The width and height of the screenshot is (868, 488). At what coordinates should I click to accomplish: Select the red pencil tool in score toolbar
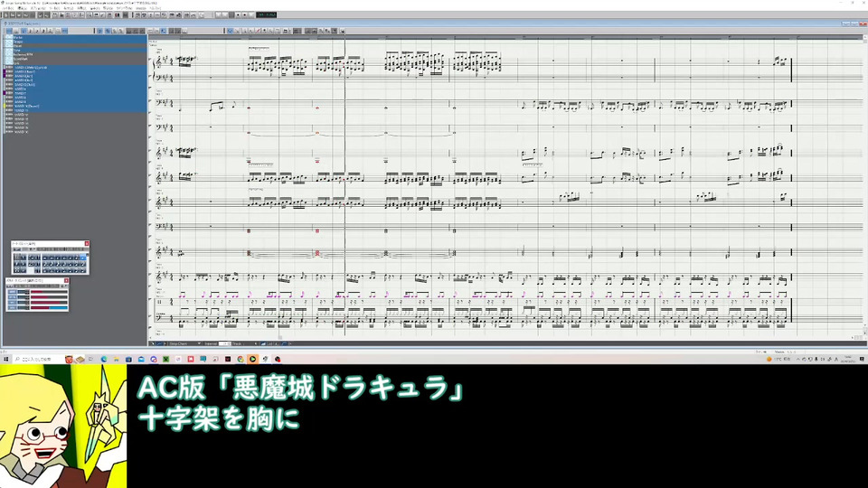tap(258, 31)
